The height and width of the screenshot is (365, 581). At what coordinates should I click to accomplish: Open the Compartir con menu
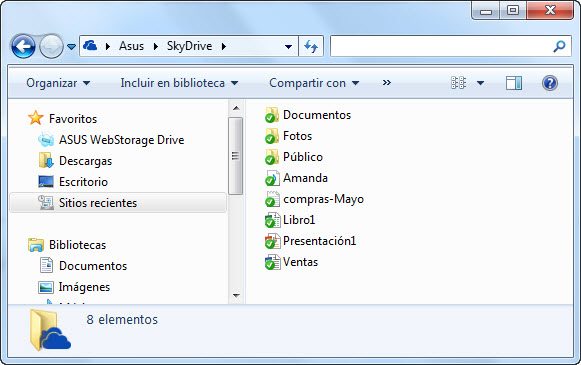314,83
